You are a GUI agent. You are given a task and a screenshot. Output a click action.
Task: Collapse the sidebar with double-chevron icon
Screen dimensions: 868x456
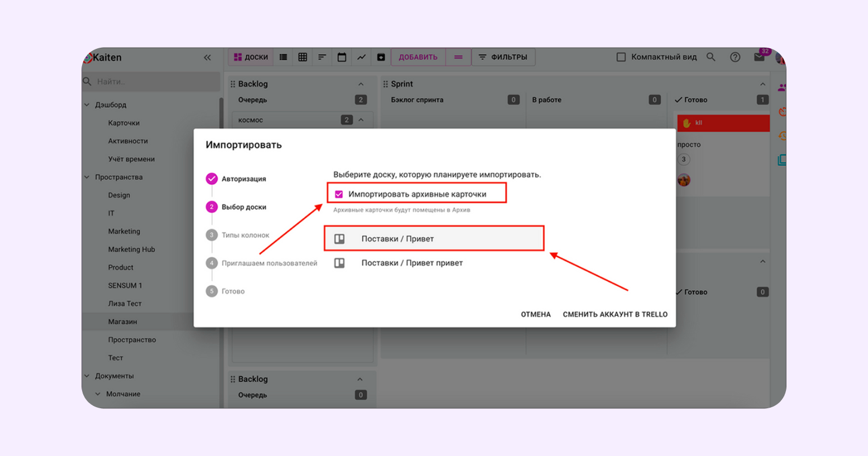click(x=207, y=57)
